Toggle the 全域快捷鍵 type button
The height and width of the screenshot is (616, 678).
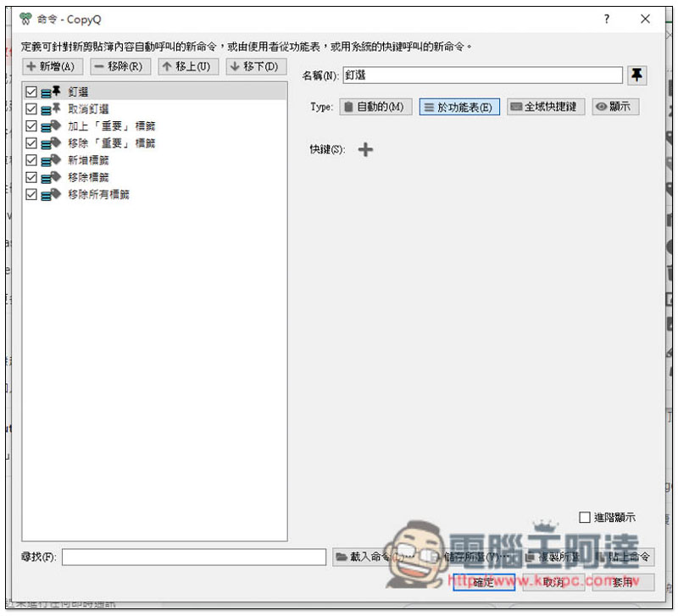[546, 107]
